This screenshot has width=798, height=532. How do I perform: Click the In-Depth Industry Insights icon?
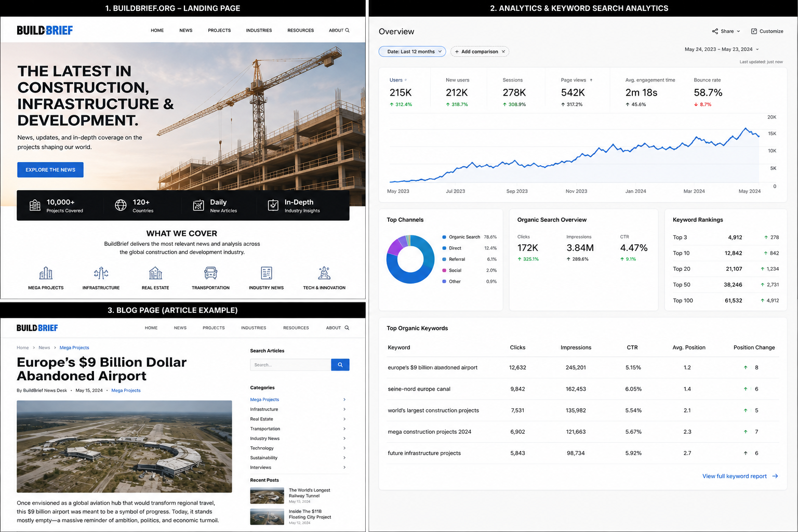(273, 205)
